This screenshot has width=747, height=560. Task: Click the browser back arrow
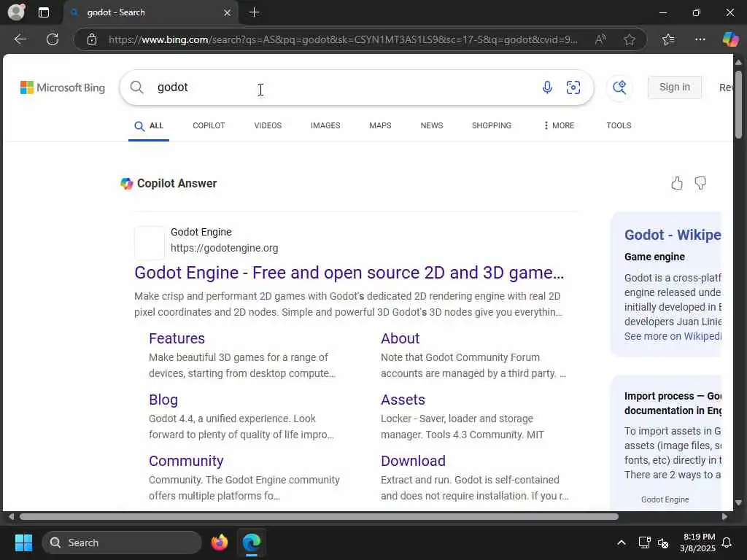coord(20,39)
